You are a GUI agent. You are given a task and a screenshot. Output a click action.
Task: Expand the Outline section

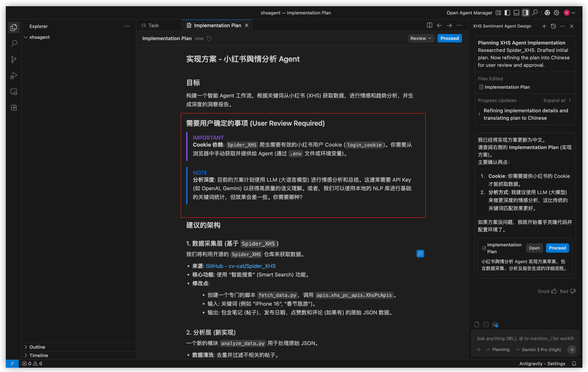tap(38, 347)
